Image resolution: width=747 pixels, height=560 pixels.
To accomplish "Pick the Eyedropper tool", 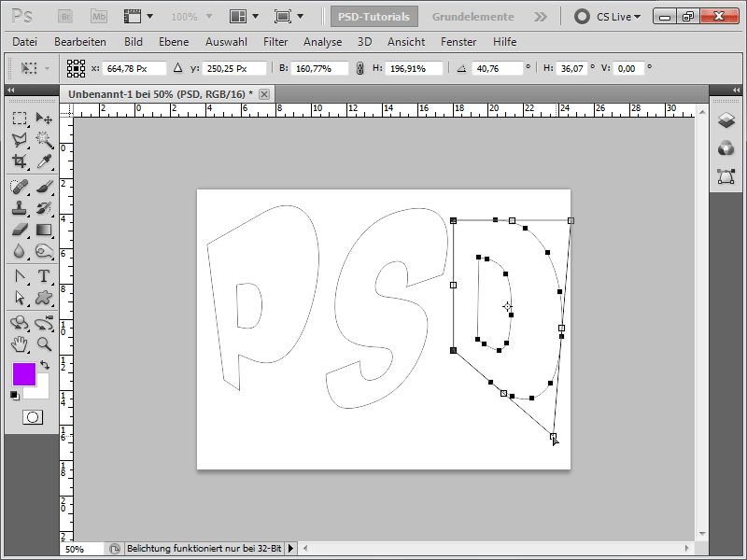I will coord(44,161).
